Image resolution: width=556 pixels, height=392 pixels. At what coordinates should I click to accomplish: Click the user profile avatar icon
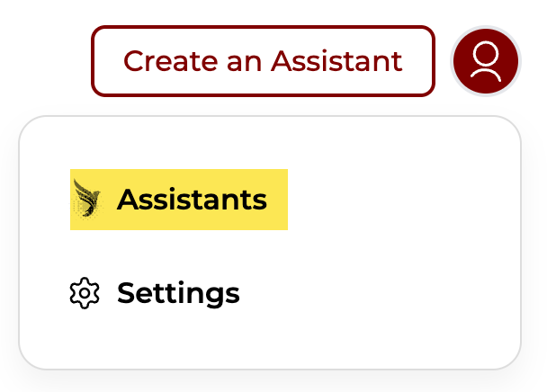click(486, 61)
